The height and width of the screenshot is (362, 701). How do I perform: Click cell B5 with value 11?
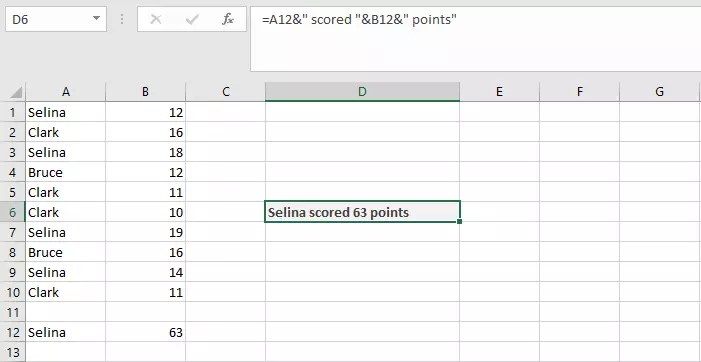pos(146,192)
